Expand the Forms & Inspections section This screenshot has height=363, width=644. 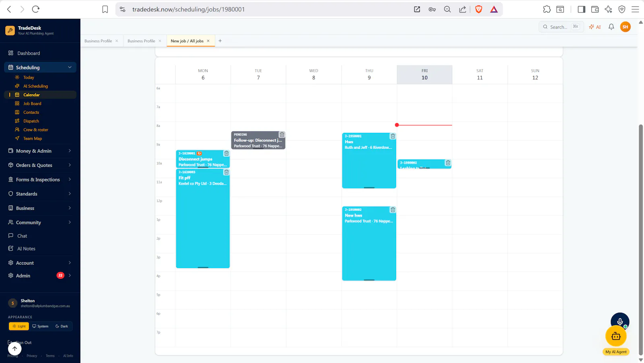coord(40,179)
